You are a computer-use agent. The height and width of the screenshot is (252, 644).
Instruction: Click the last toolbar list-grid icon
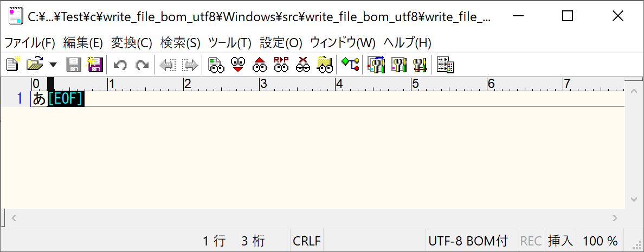445,65
